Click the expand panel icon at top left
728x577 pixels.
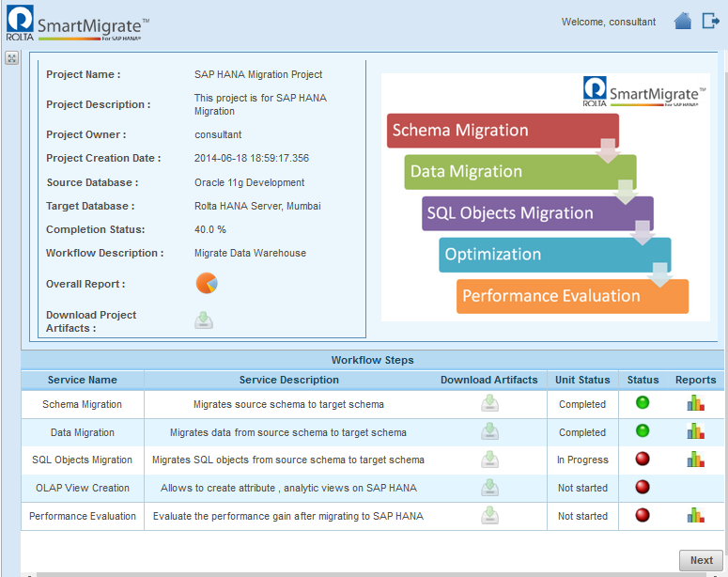[11, 58]
